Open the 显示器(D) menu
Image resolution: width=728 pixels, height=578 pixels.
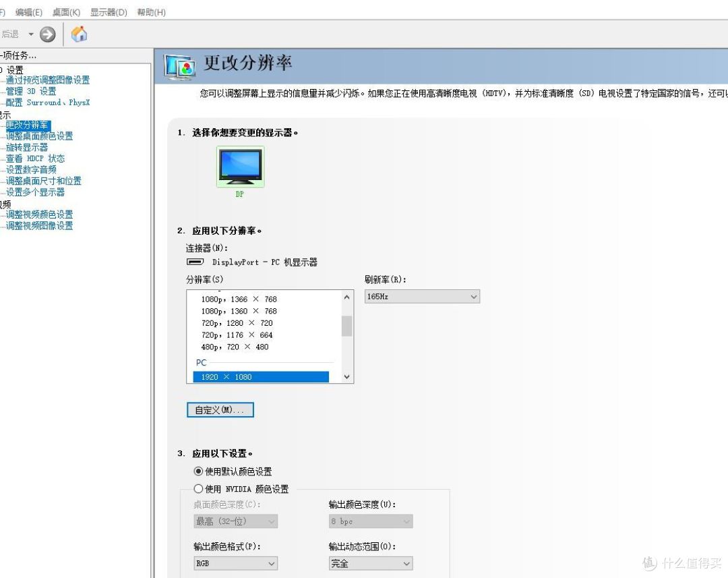tap(110, 11)
